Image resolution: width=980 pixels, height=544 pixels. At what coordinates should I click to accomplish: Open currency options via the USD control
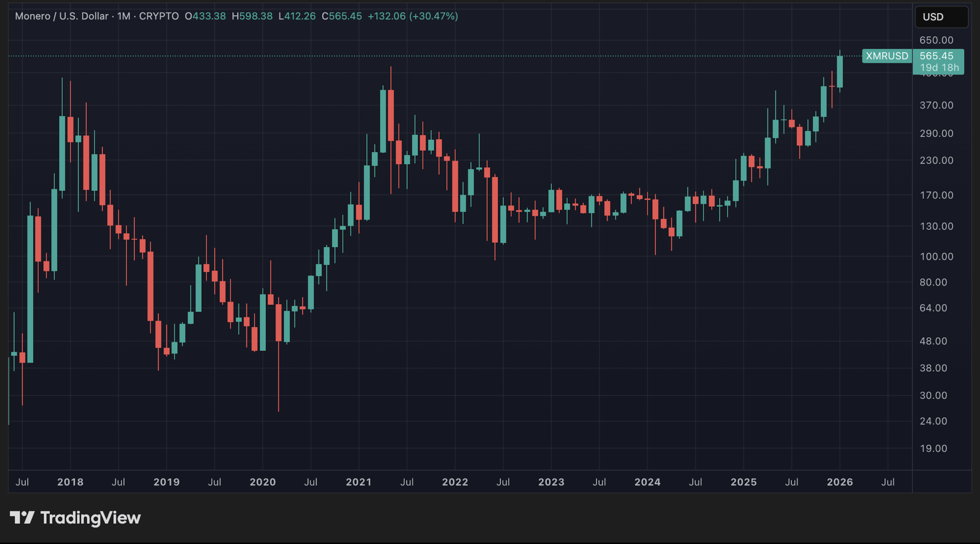coord(941,16)
